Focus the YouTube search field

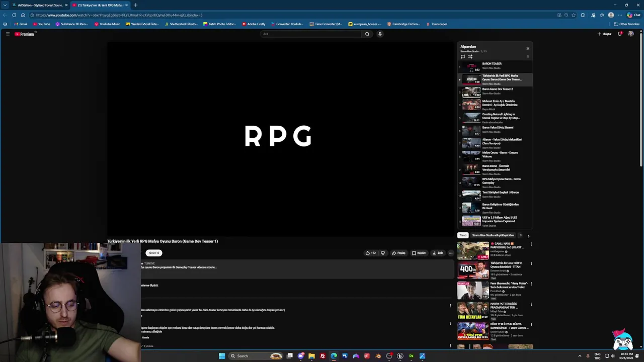(312, 34)
